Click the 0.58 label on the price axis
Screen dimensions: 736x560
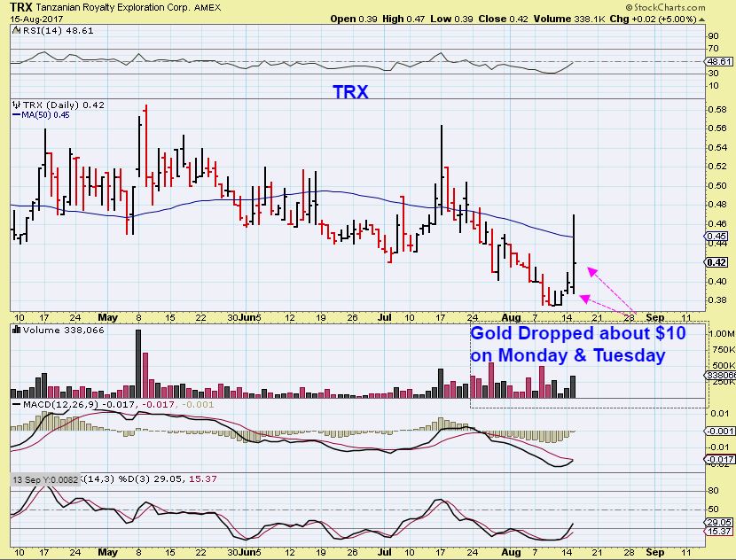[717, 109]
